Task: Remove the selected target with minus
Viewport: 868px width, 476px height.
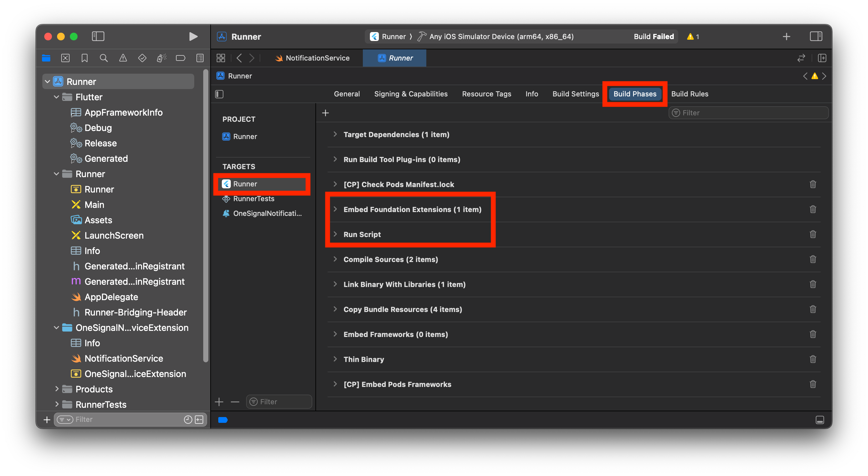Action: (x=235, y=402)
